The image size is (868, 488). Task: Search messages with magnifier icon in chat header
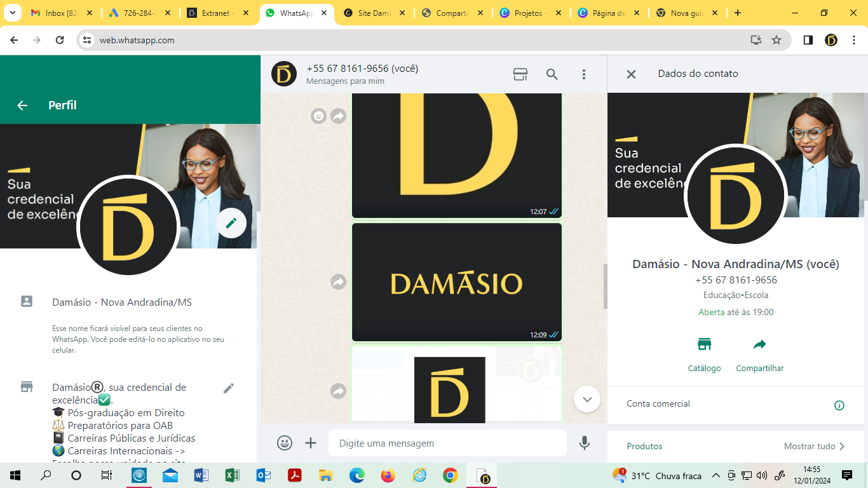552,74
